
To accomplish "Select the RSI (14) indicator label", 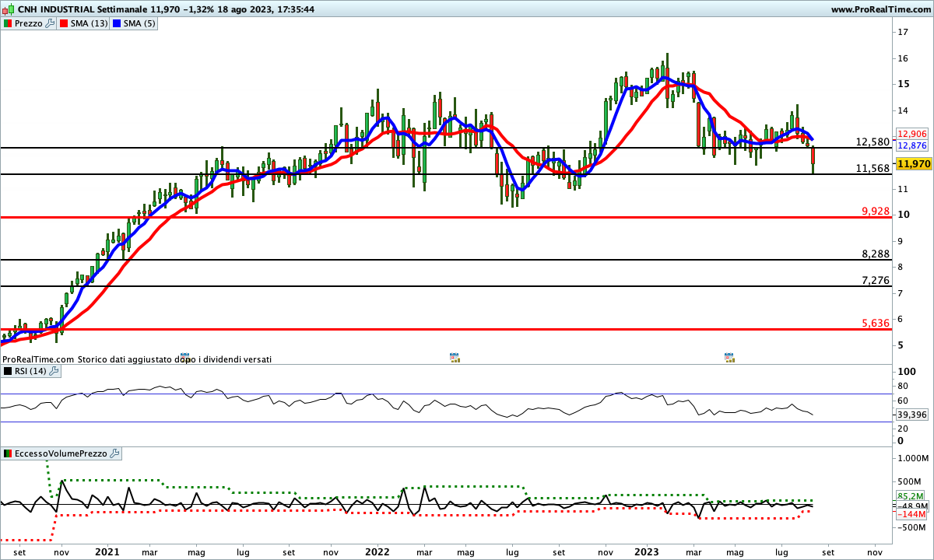I will pyautogui.click(x=31, y=371).
